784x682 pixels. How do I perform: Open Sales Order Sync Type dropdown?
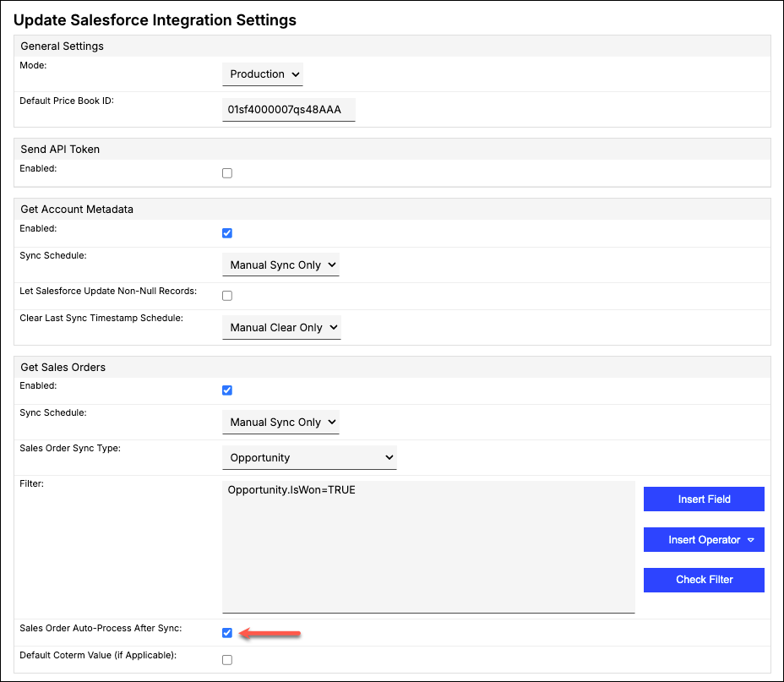309,457
